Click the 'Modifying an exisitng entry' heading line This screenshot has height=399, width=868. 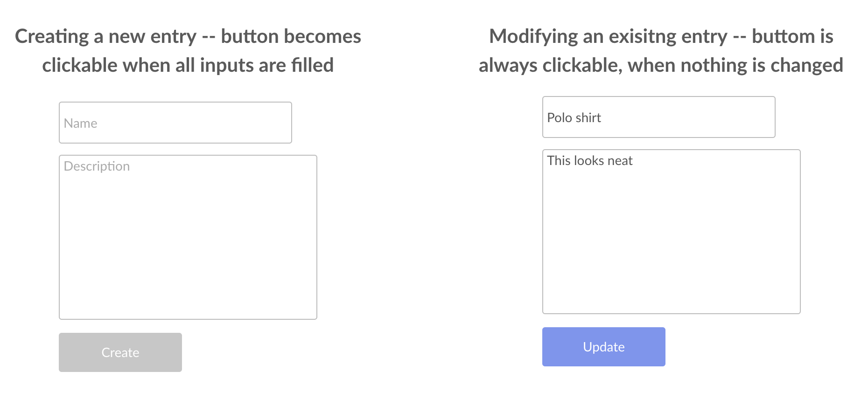coord(661,36)
